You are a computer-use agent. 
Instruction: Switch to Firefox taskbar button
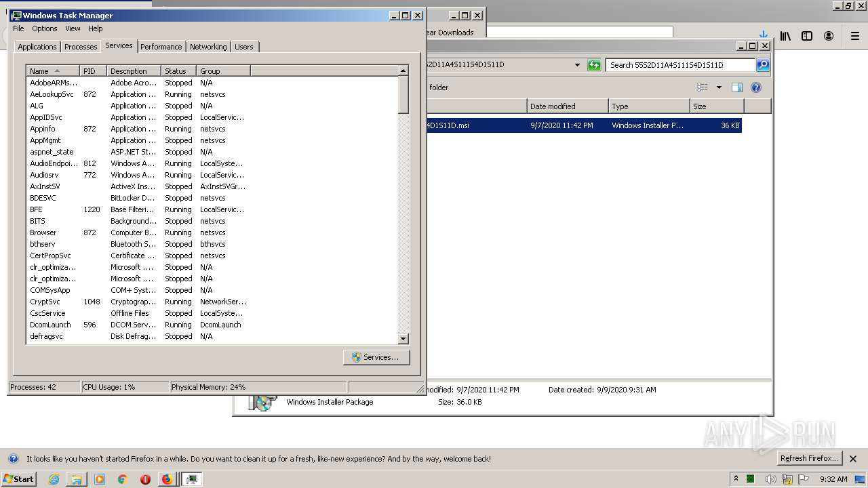tap(167, 479)
